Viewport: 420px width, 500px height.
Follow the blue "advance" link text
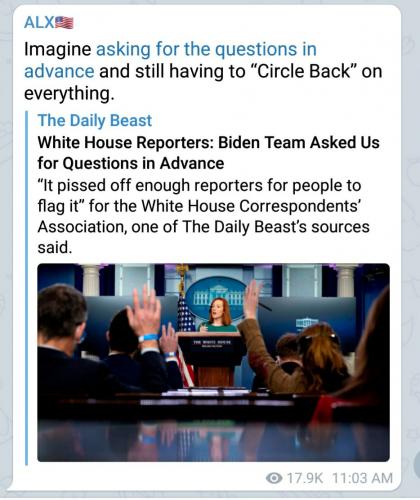[x=59, y=71]
